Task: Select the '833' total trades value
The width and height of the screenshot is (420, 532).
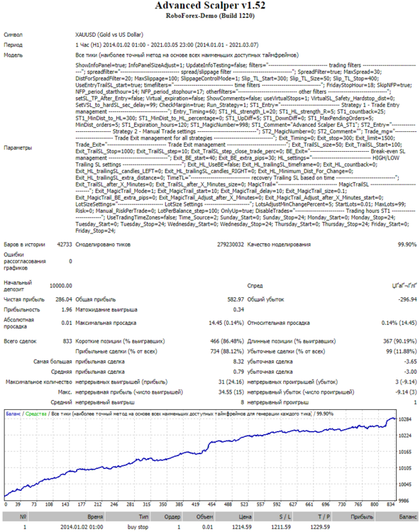Action: tap(67, 341)
